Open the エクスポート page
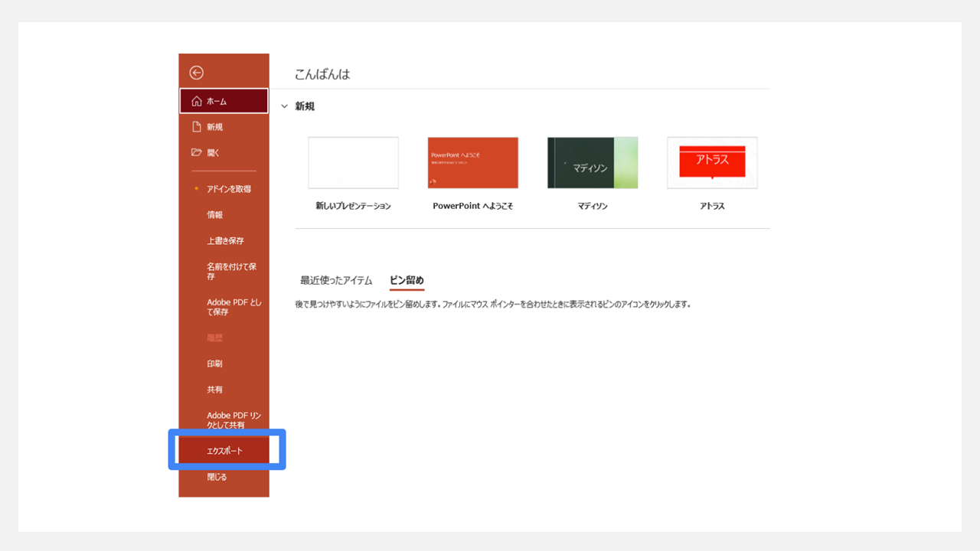980x551 pixels. [224, 451]
